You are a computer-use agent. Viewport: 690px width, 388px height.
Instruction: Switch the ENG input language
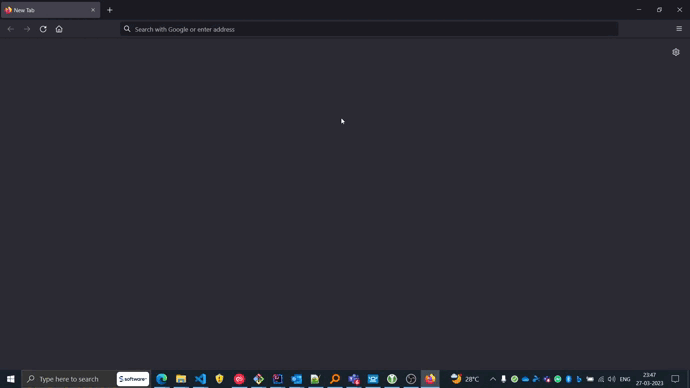tap(625, 379)
